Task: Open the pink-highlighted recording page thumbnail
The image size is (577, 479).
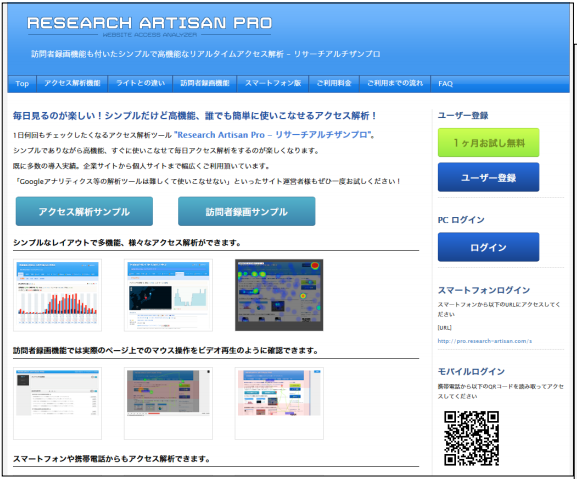Action: 279,403
